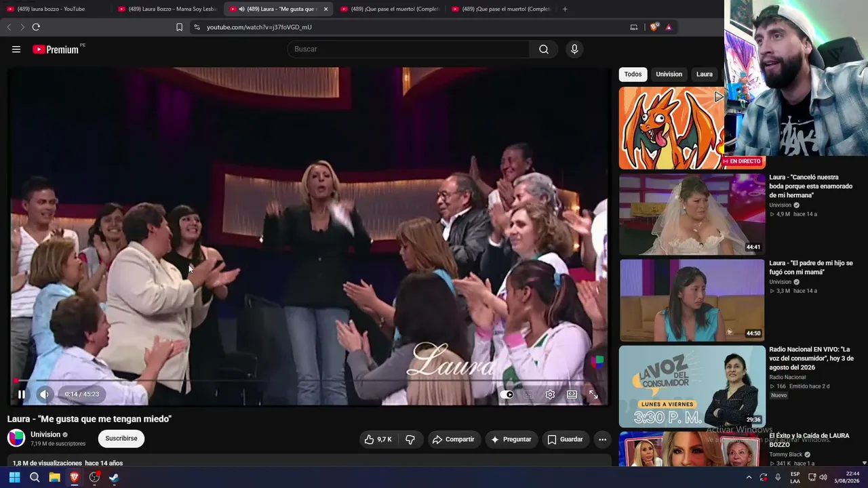
Task: Mute the video with the speaker icon
Action: 44,394
